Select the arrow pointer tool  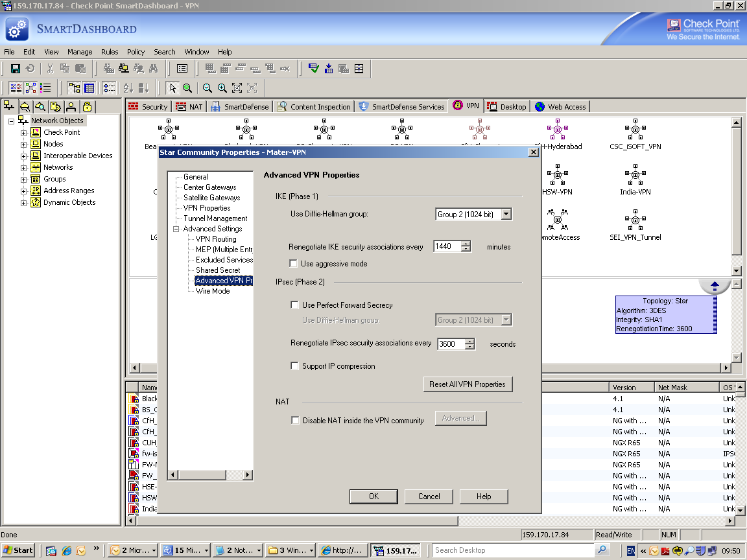coord(172,87)
